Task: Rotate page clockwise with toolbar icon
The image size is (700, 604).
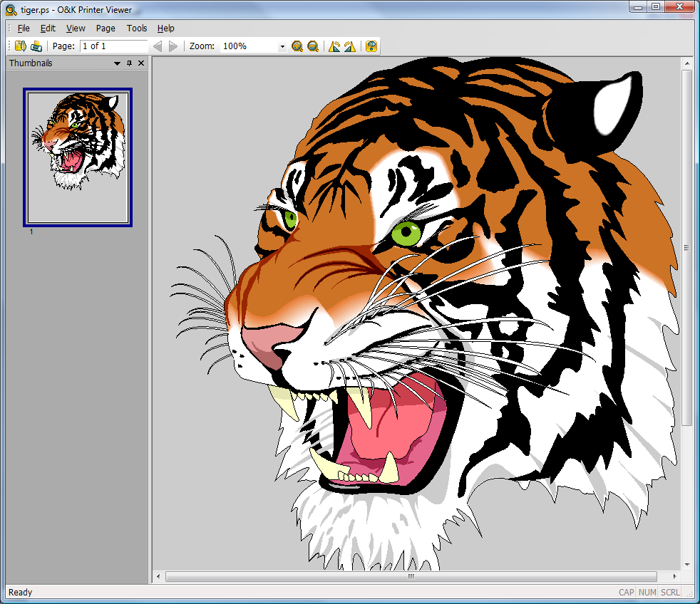Action: point(350,46)
